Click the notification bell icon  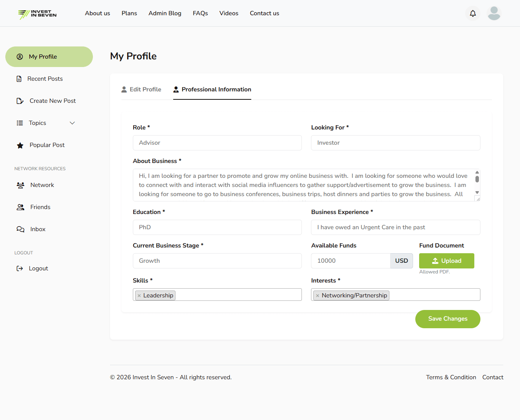pyautogui.click(x=473, y=13)
